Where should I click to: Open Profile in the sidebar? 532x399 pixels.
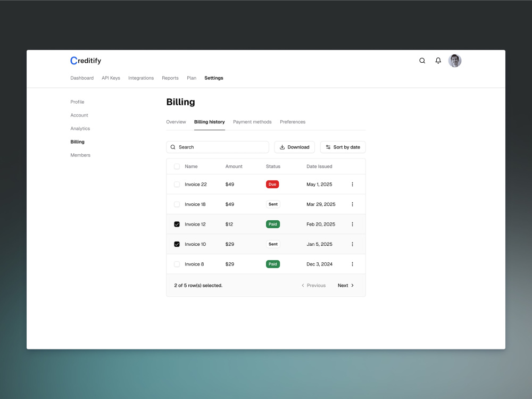click(77, 102)
